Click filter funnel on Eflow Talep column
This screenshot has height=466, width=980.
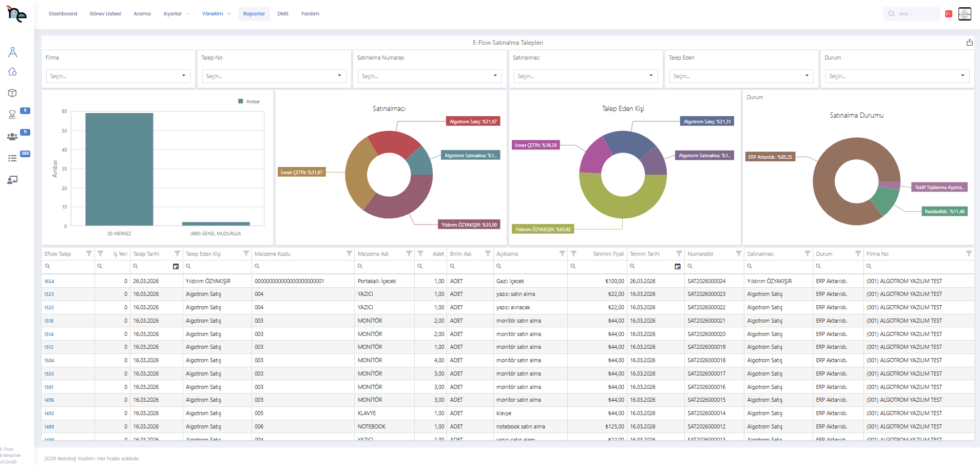pyautogui.click(x=89, y=253)
